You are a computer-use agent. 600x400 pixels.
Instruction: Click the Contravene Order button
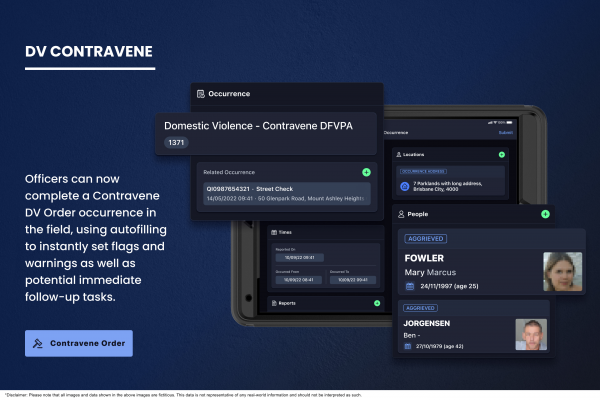tap(79, 343)
